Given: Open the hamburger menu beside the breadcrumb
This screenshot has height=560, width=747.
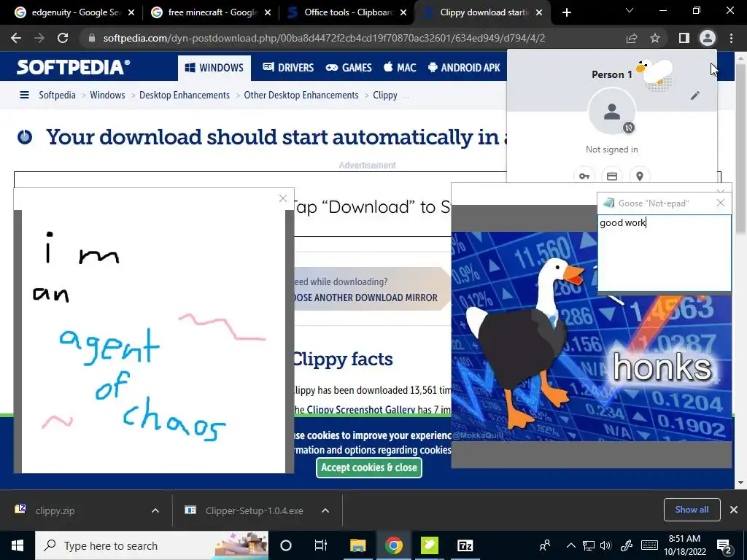Looking at the screenshot, I should click(x=24, y=95).
